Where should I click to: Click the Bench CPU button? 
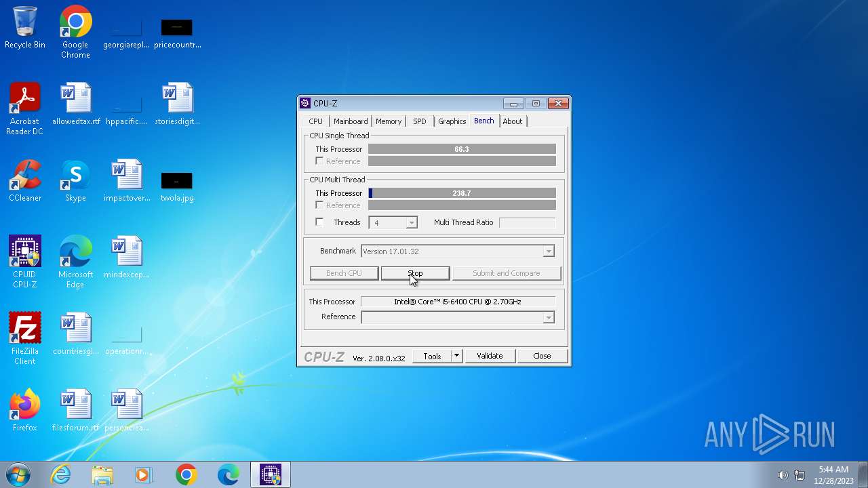(344, 273)
